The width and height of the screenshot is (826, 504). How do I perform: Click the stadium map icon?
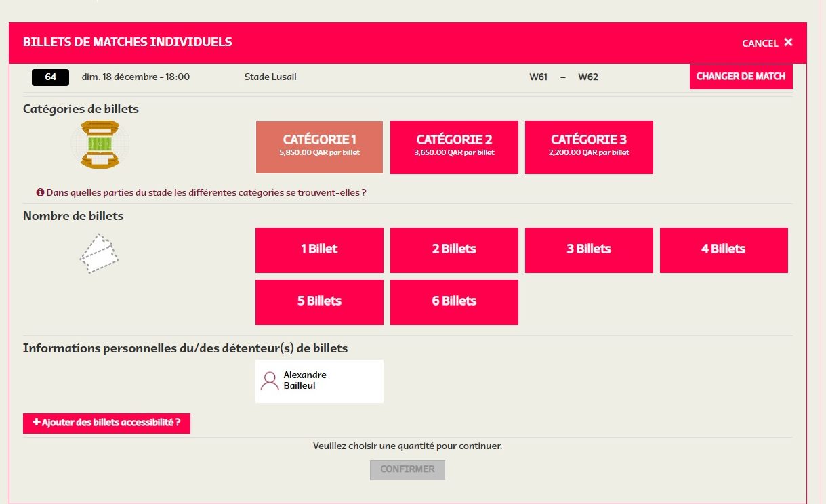(100, 144)
